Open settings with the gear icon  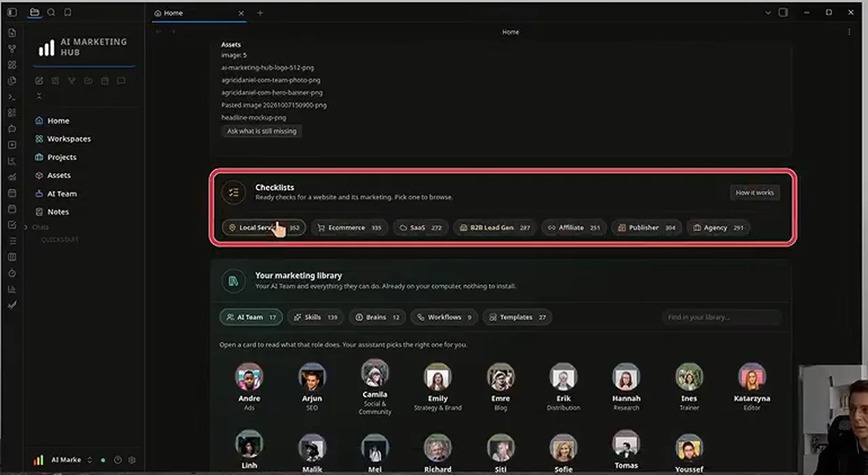[x=132, y=460]
